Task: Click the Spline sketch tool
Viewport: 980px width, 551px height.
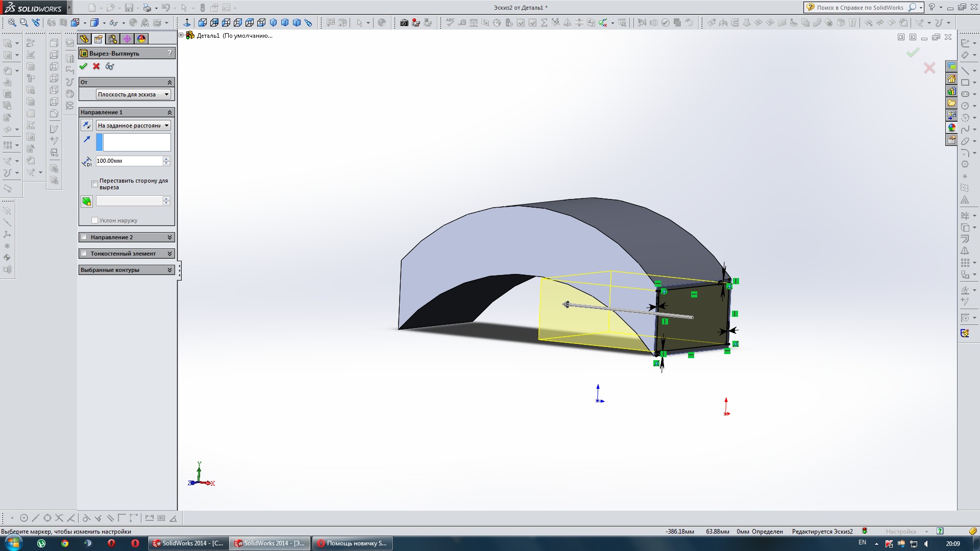Action: (965, 130)
